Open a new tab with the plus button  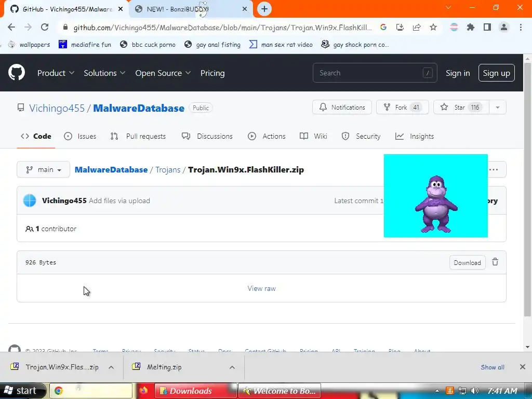point(264,9)
